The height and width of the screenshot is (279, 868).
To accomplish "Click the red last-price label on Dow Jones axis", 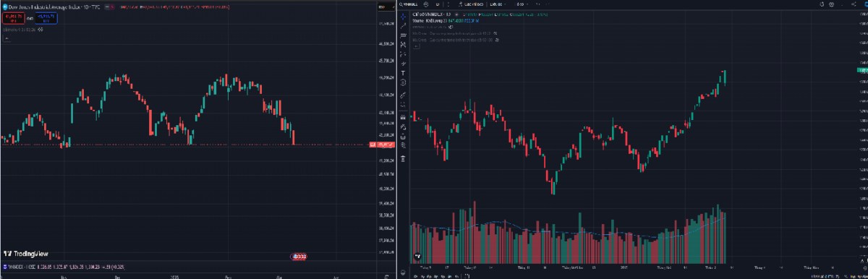I will (381, 145).
